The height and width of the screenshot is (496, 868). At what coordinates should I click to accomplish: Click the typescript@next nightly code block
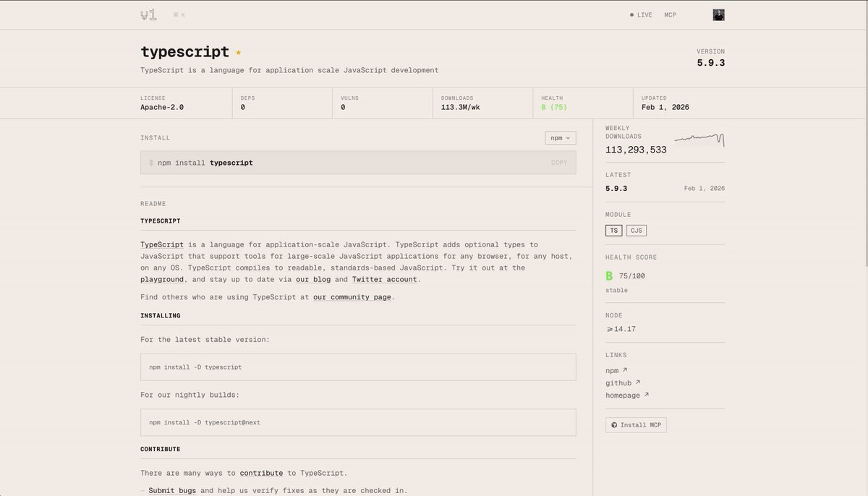click(358, 422)
